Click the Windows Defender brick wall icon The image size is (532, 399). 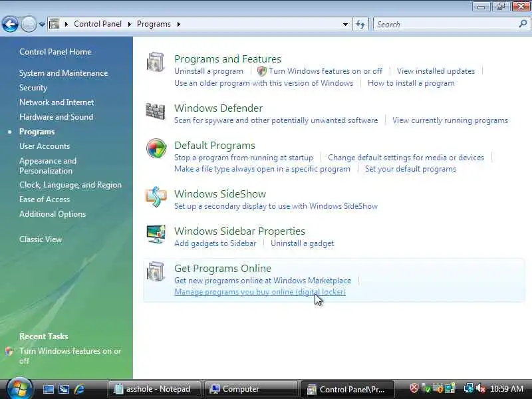(156, 111)
